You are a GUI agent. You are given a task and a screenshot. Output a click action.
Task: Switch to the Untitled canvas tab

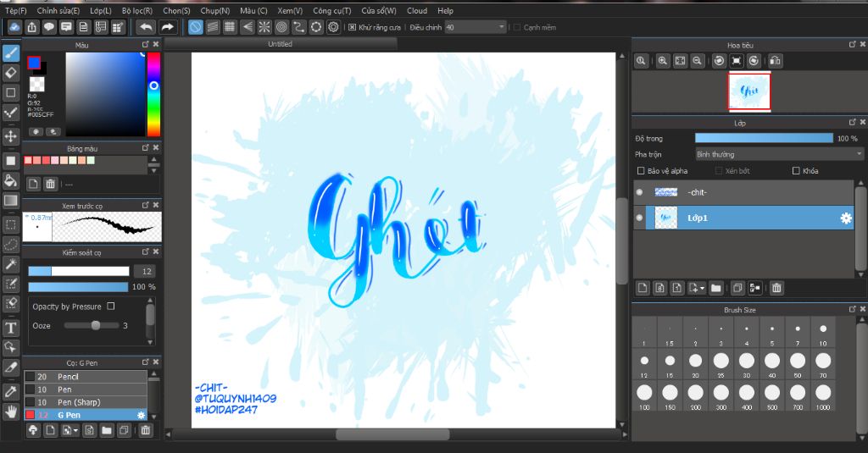pyautogui.click(x=280, y=44)
